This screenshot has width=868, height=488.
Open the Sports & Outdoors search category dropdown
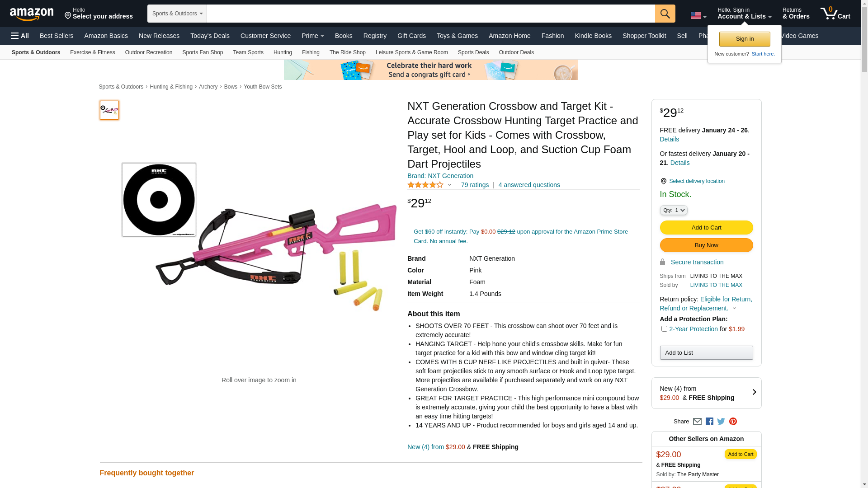click(177, 14)
